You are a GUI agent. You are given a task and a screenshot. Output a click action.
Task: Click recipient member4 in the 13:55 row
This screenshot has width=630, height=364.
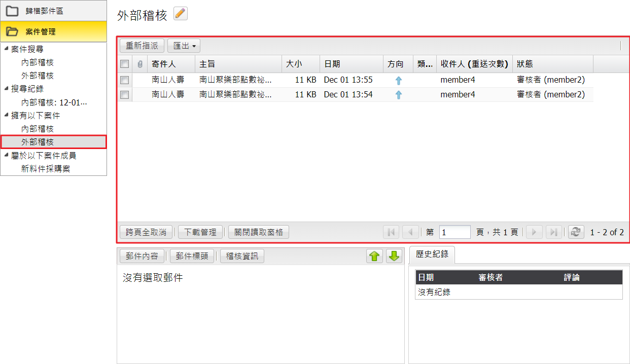(x=458, y=80)
